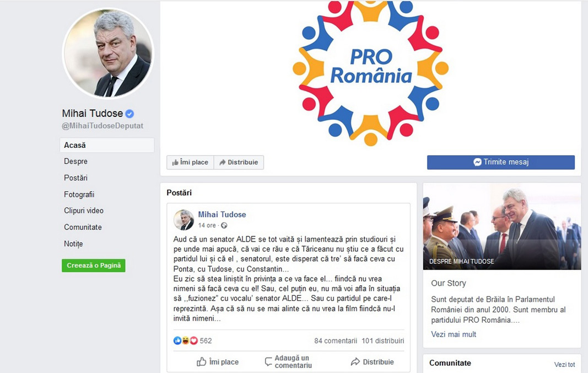Image resolution: width=588 pixels, height=373 pixels.
Task: Open the 84 comentarii link
Action: pyautogui.click(x=336, y=340)
